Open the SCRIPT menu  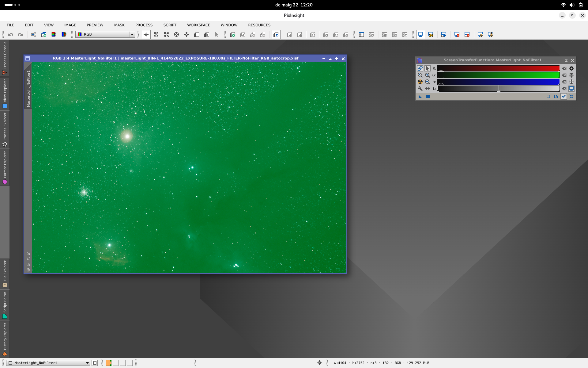(170, 25)
